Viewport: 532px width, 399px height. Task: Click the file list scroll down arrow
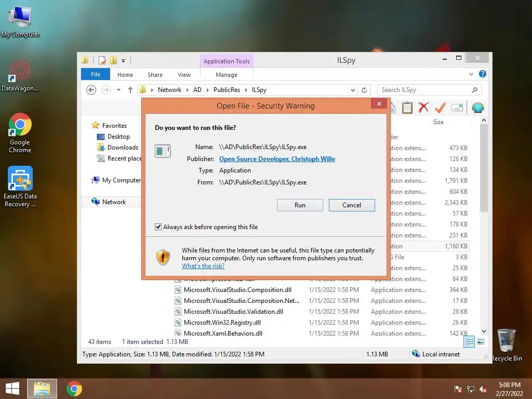(484, 331)
